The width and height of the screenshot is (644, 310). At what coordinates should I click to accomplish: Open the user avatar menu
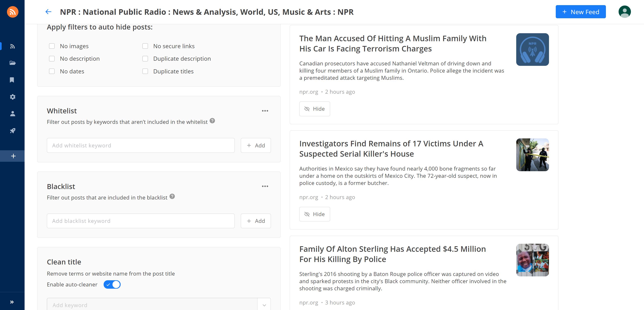(625, 12)
